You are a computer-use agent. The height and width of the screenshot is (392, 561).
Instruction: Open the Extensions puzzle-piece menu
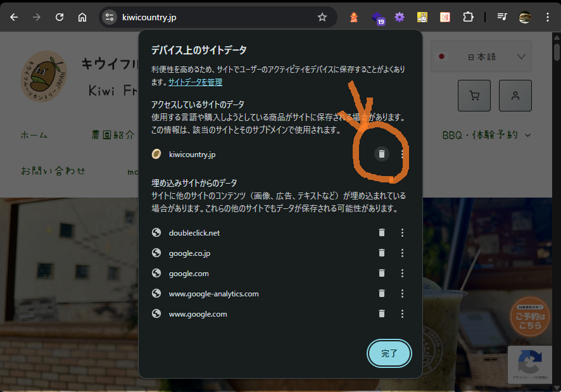(468, 17)
